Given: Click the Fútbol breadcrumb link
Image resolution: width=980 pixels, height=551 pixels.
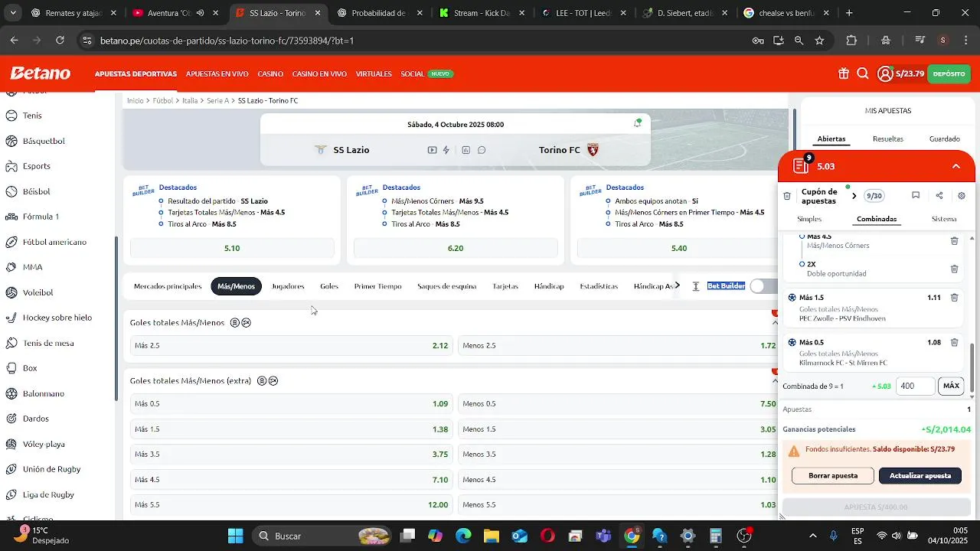Looking at the screenshot, I should click(162, 101).
